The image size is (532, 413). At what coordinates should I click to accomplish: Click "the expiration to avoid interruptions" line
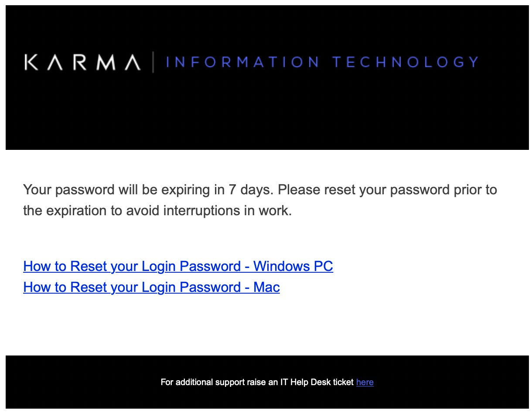(x=131, y=211)
